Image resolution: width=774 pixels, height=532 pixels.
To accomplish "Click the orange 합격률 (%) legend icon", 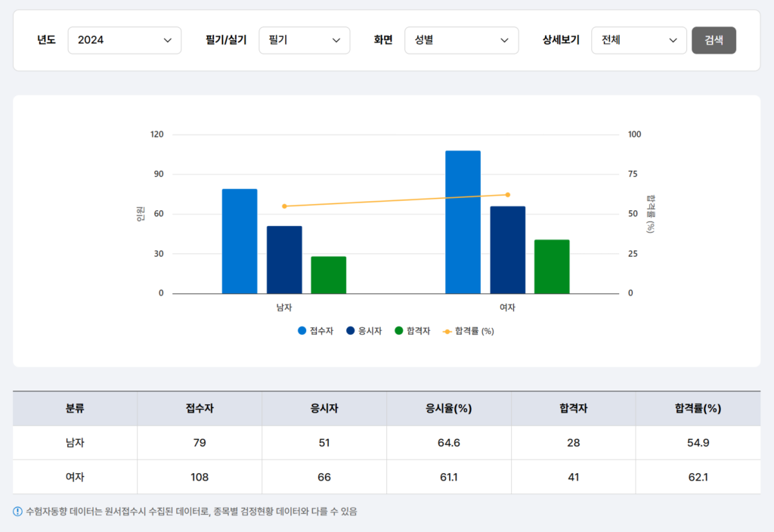I will (x=448, y=330).
